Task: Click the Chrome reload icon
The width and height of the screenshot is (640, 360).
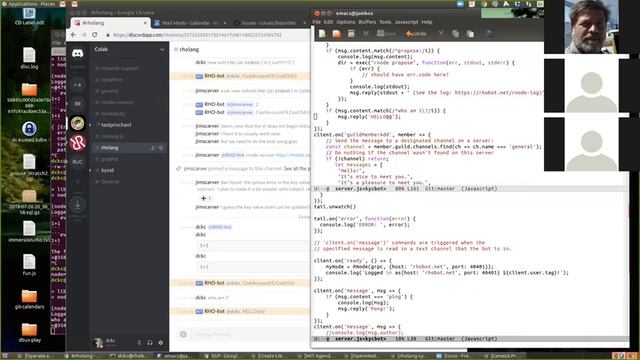Action: point(95,35)
